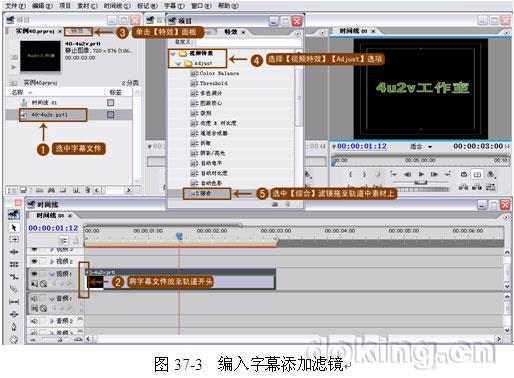Toggle visibility eye of 视频1 track
Viewport: 514px width, 378px height.
pos(34,274)
